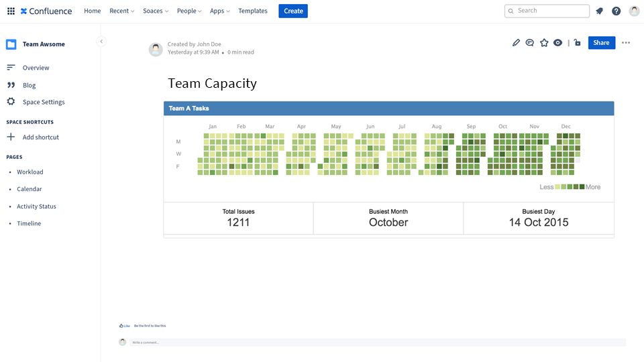Click the Team Awsome space icon

(x=11, y=44)
